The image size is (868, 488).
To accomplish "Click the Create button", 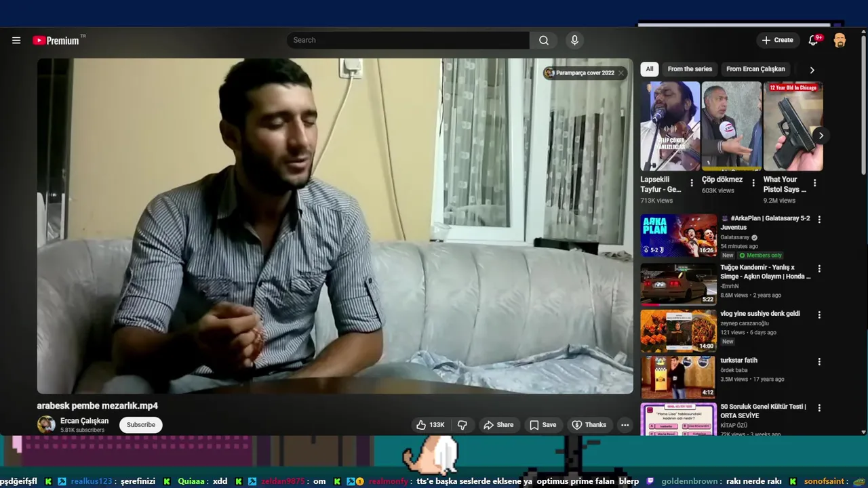I will click(x=777, y=40).
